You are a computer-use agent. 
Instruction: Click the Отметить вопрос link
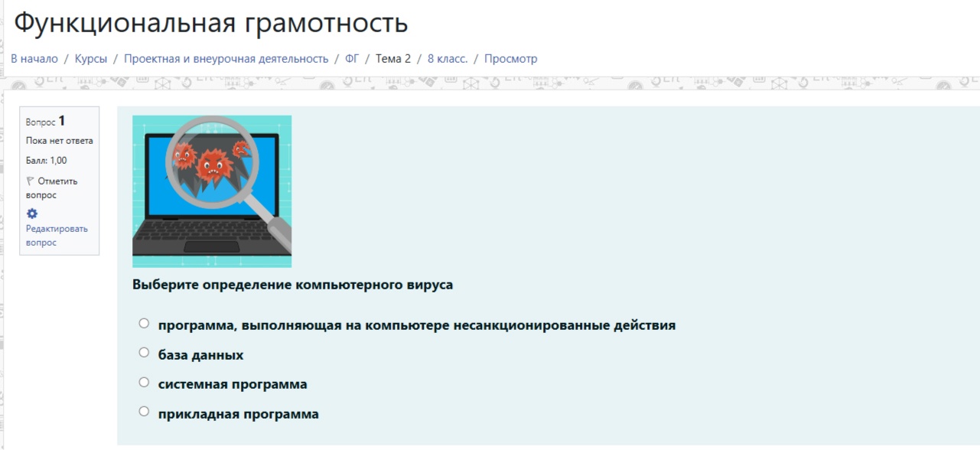(52, 188)
